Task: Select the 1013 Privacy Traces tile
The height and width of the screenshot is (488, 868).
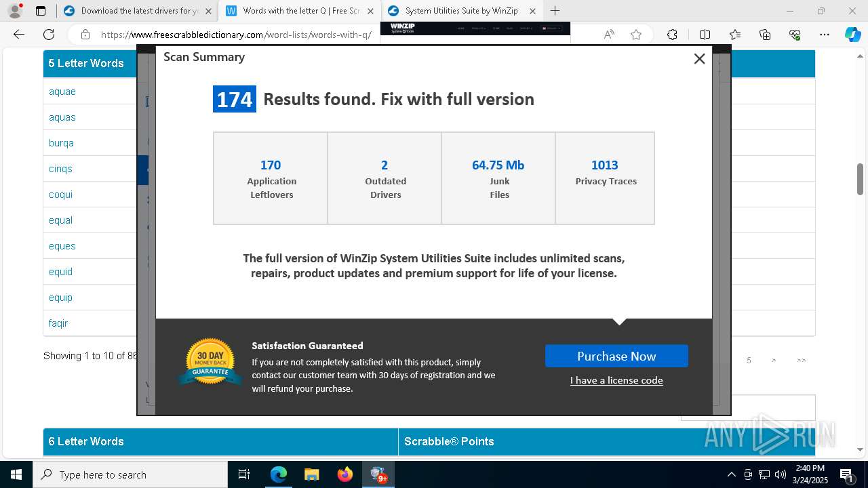Action: coord(605,178)
